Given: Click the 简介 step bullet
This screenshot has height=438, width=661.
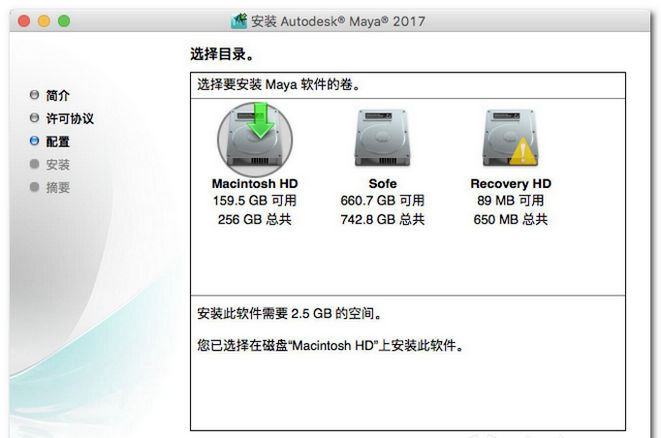Looking at the screenshot, I should point(35,95).
